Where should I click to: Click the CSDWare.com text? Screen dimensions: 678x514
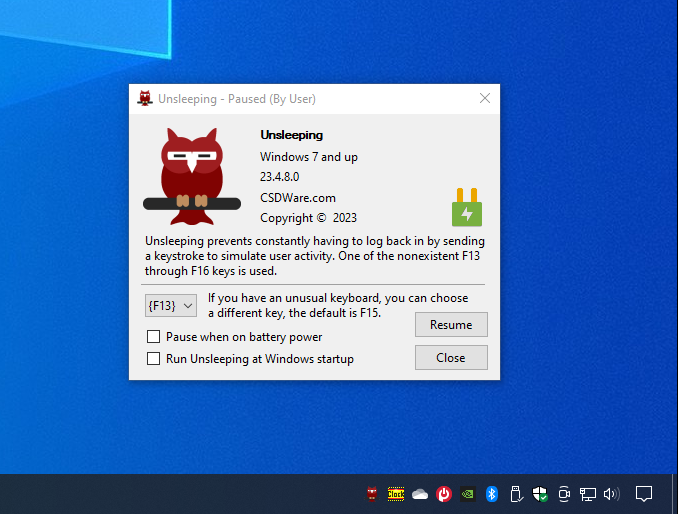pos(297,198)
